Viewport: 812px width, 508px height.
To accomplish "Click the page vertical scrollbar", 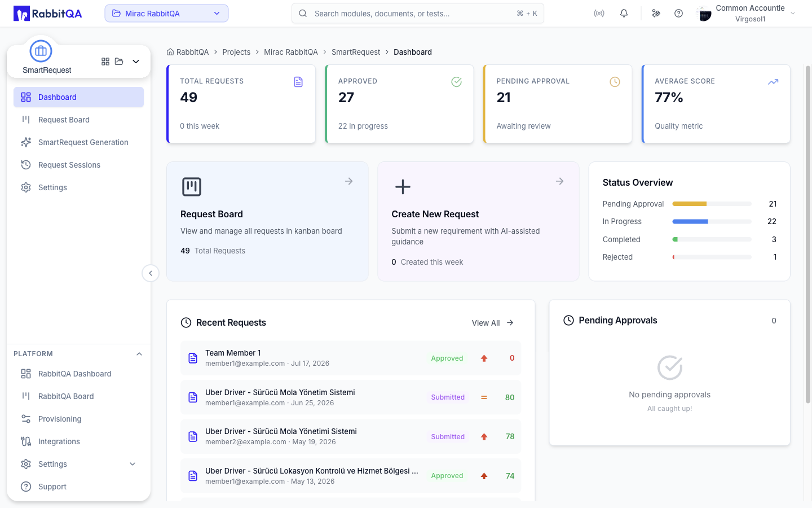I will [808, 234].
